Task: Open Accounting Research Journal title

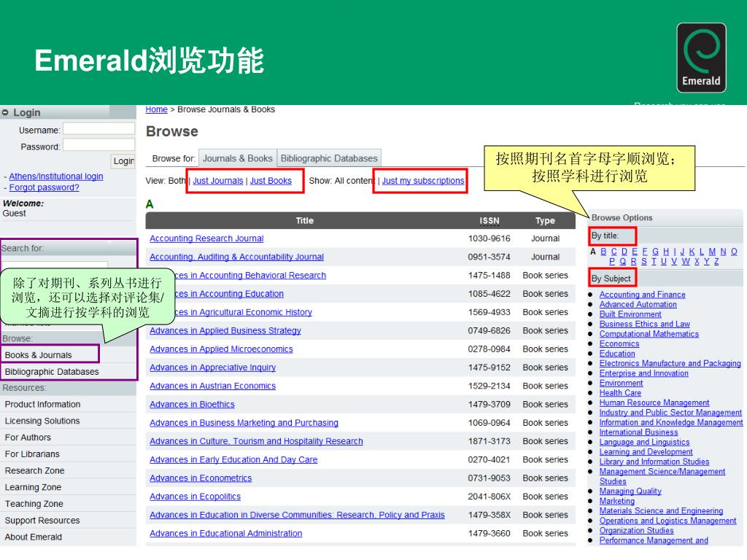Action: pos(206,238)
